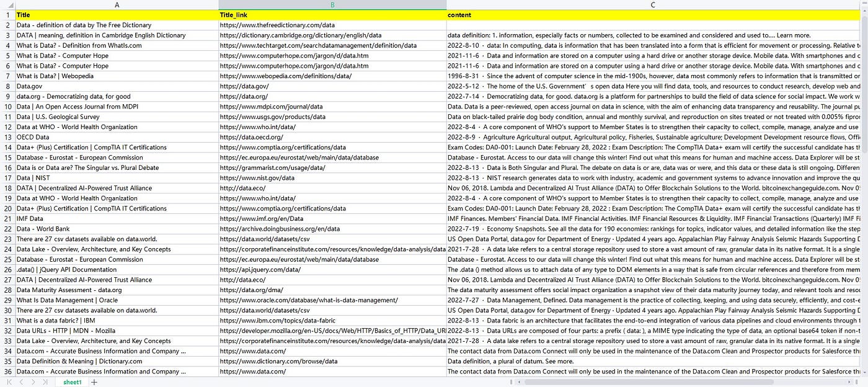This screenshot has width=868, height=387.
Task: Click the next sheet arrow
Action: (x=33, y=382)
